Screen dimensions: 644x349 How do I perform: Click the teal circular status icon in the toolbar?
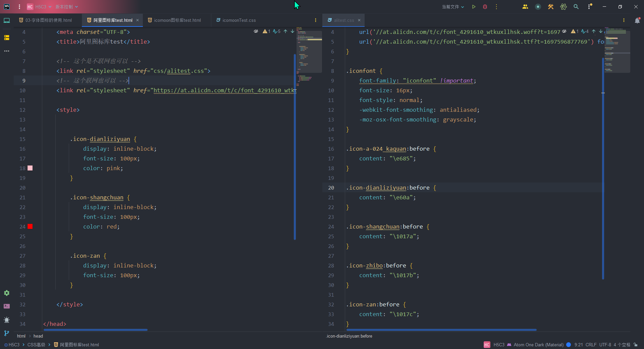point(538,7)
